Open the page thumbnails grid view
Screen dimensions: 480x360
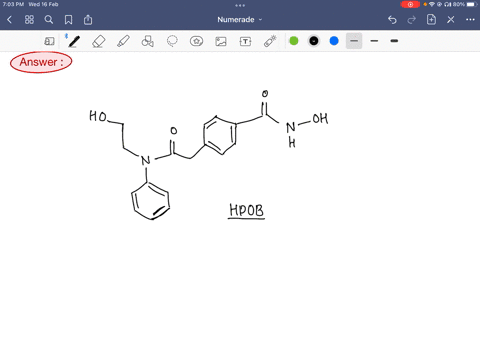pos(29,20)
